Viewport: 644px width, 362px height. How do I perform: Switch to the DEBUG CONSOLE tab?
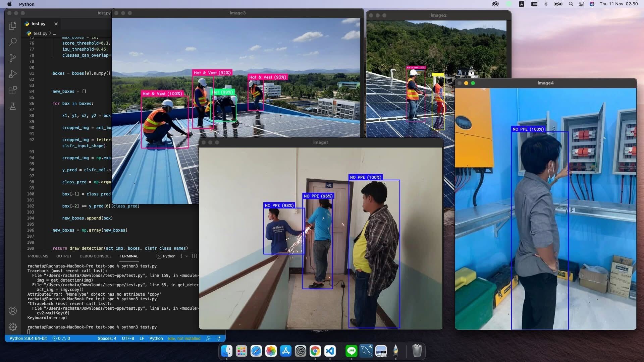click(x=96, y=256)
